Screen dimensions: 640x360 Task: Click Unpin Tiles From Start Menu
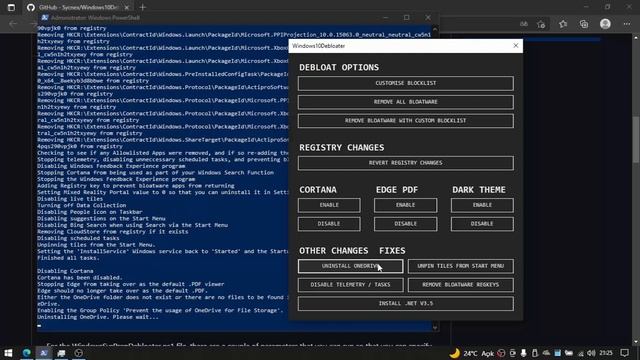460,266
